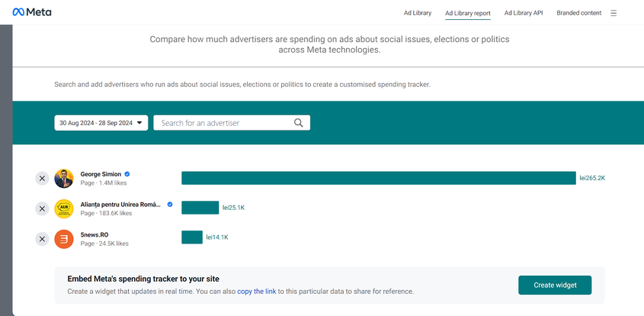Screen dimensions: 644x316
Task: Click the Meta logo
Action: 31,13
